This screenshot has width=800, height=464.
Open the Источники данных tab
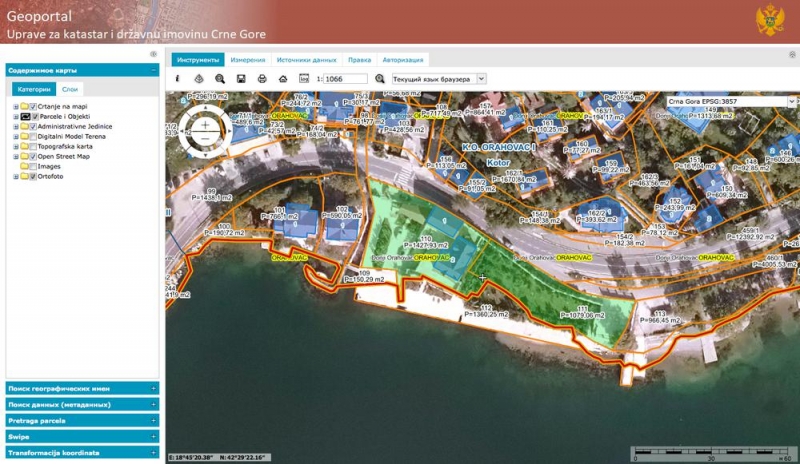(x=307, y=60)
